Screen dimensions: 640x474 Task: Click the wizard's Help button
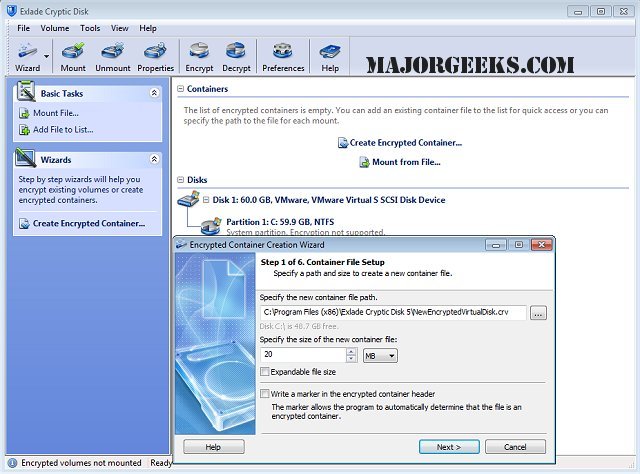213,447
